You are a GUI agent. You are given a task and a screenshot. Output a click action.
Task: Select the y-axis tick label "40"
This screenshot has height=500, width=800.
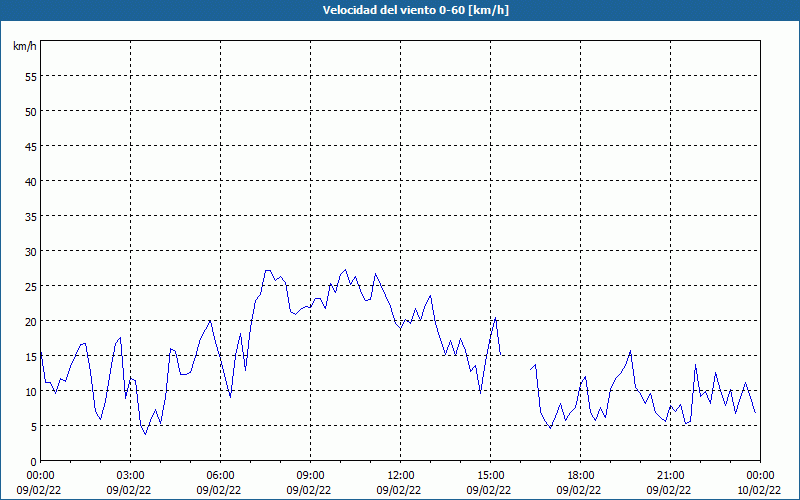pos(31,182)
